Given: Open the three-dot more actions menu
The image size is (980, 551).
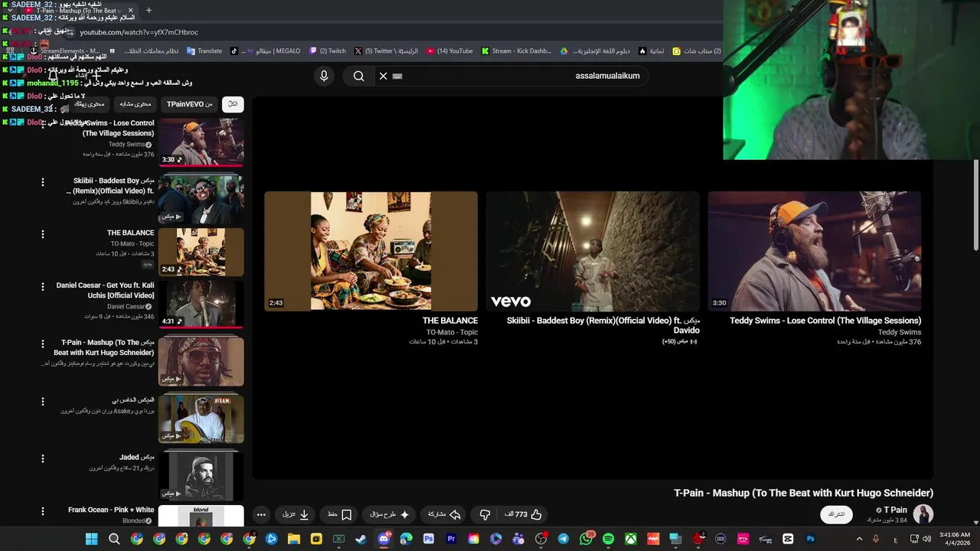Looking at the screenshot, I should click(261, 514).
